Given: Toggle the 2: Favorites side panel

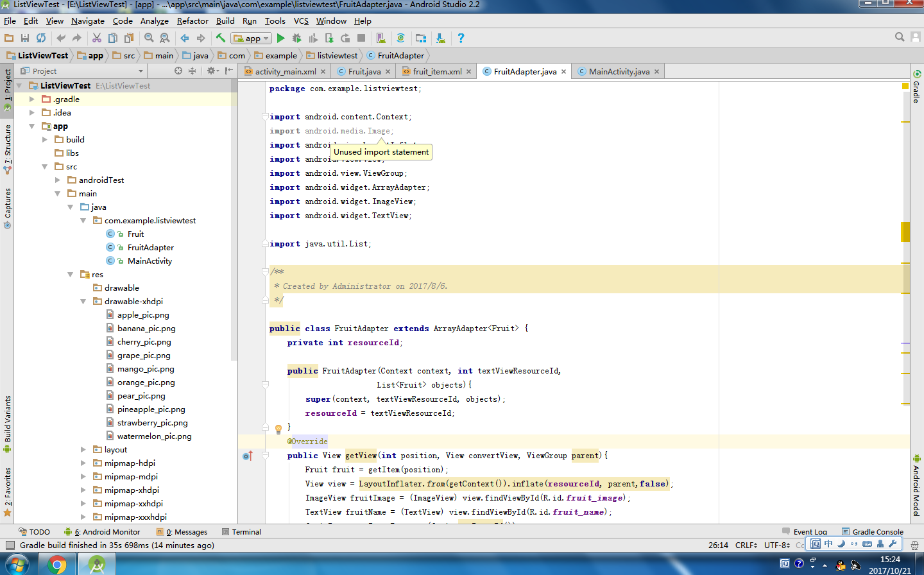Looking at the screenshot, I should click(7, 492).
